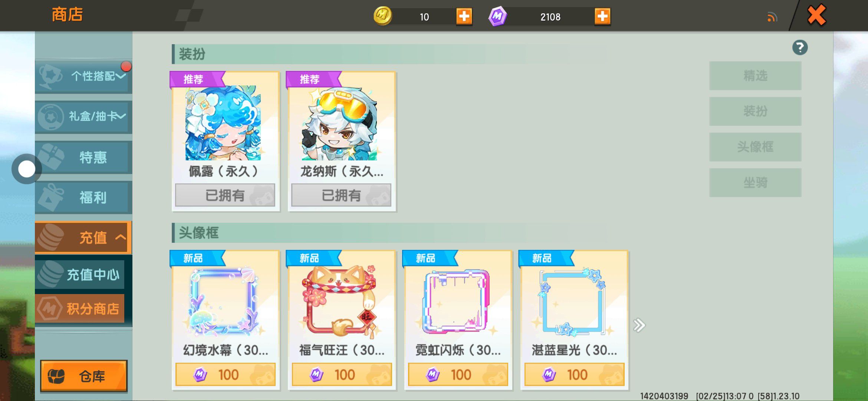Open the 仓库 warehouse button
The height and width of the screenshot is (401, 868).
click(84, 376)
